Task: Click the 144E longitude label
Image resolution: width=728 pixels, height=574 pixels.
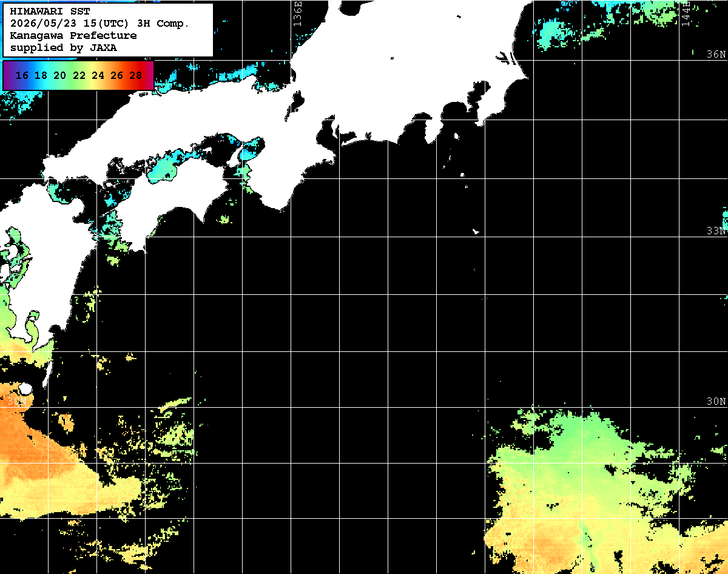Action: (686, 13)
